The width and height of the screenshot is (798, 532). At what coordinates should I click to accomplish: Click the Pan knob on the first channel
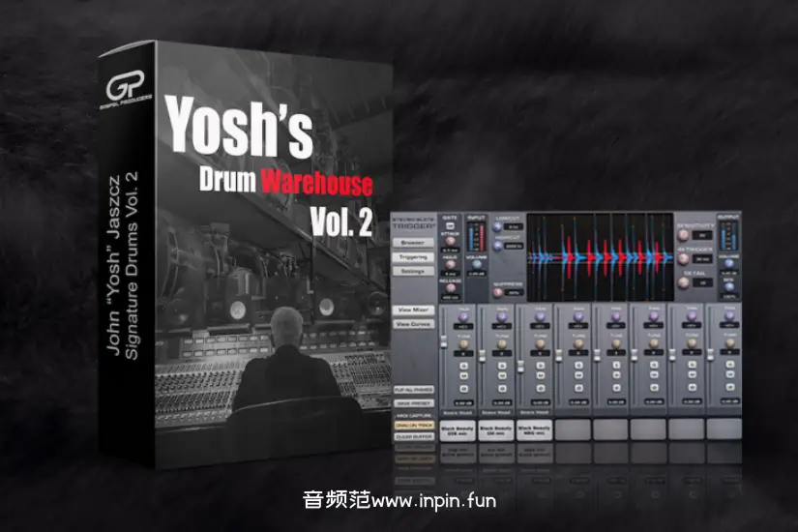tap(463, 317)
